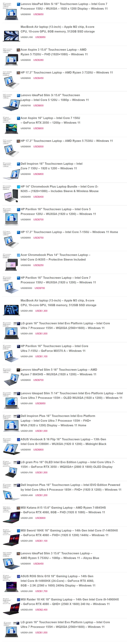This screenshot has width=127, height=644.
Task: Open the Lenovo IdeaPad Slim 5i 16″ listing
Action: click(64, 6)
